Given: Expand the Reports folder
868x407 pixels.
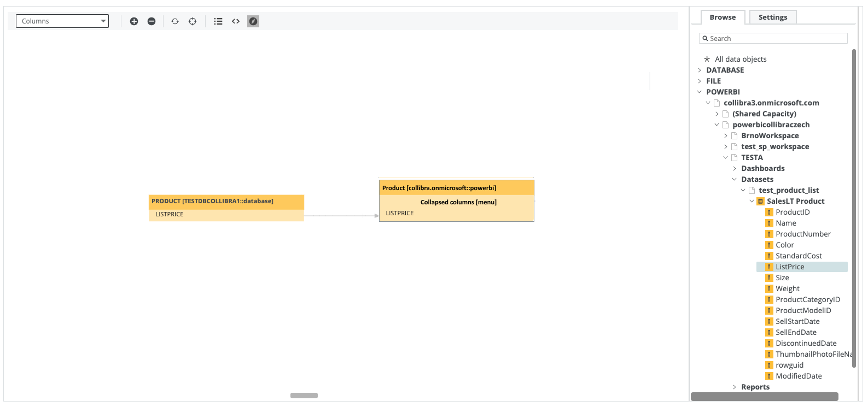Looking at the screenshot, I should coord(735,387).
